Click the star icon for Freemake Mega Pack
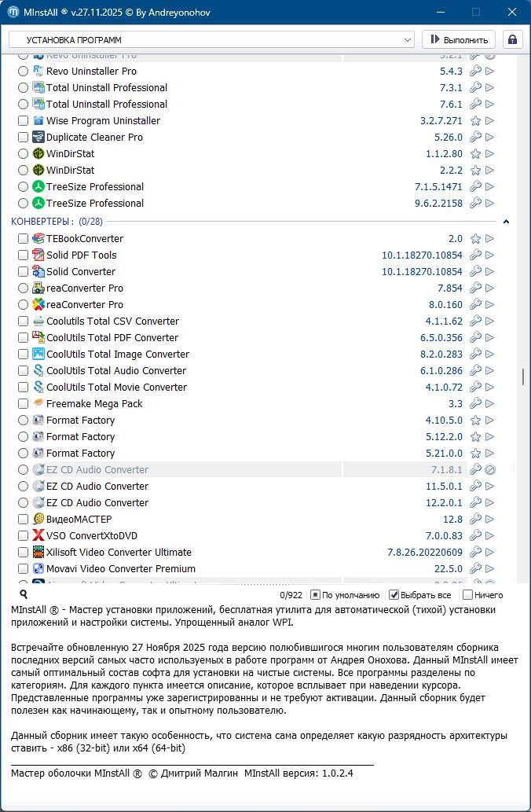 pos(475,404)
